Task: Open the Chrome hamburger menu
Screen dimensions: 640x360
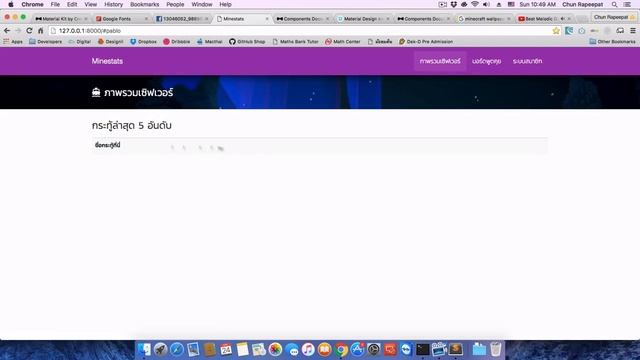Action: pyautogui.click(x=633, y=31)
